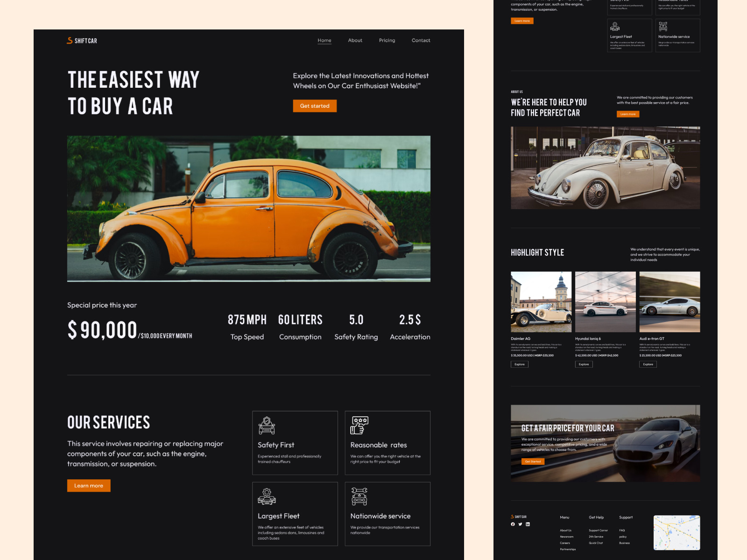Select the Home navigation item
This screenshot has width=747, height=560.
coord(324,41)
